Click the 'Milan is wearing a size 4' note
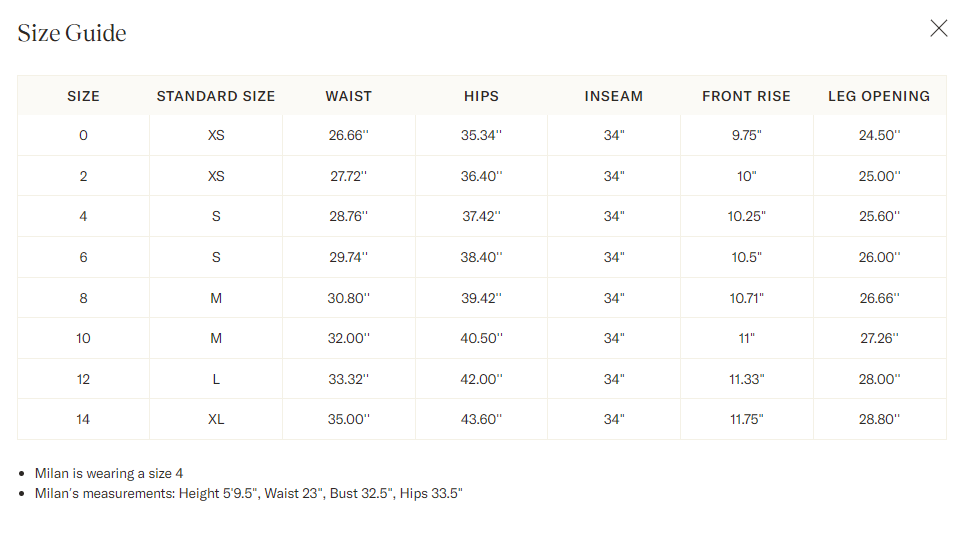 pyautogui.click(x=109, y=474)
